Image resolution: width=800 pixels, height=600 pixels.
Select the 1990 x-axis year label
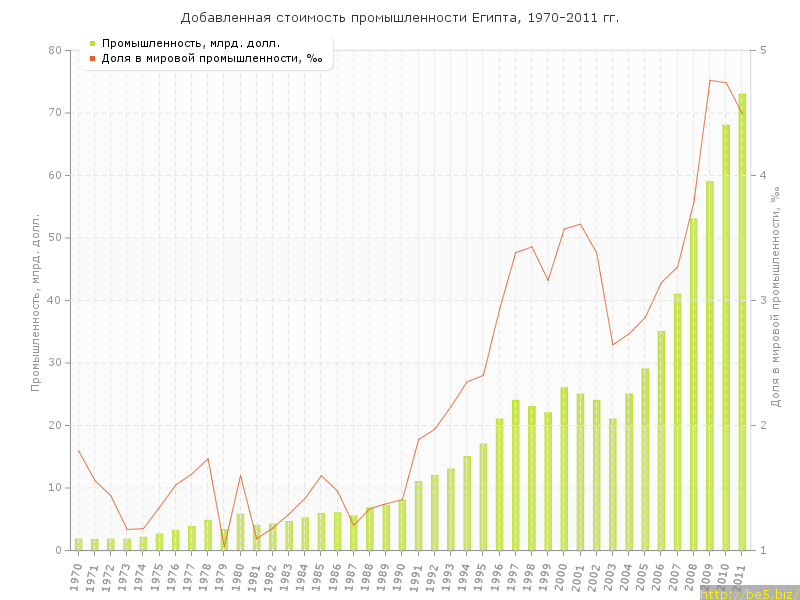401,576
